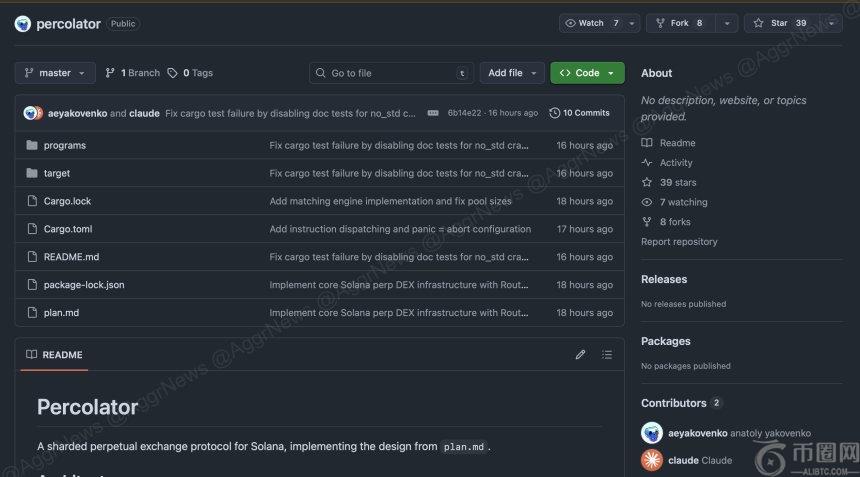860x477 pixels.
Task: Click the aeyakovenko avatar in contributors
Action: coord(651,433)
